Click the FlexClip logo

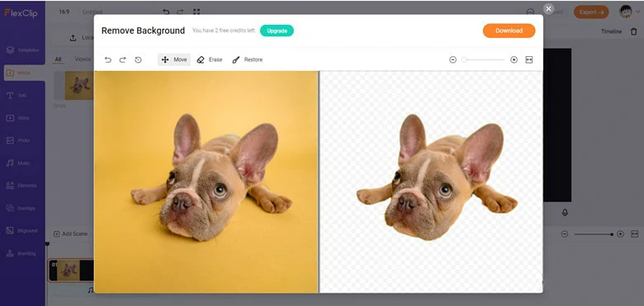21,12
